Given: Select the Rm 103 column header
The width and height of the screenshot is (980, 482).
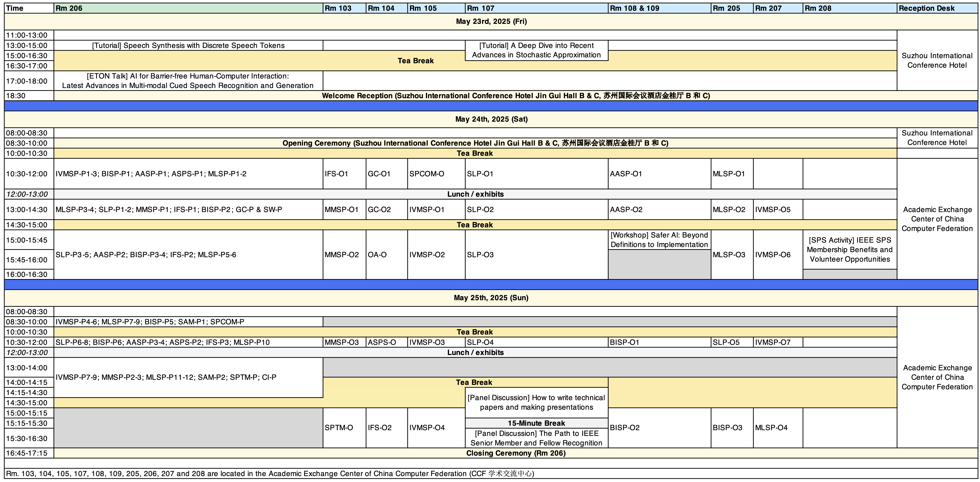Looking at the screenshot, I should pos(344,8).
